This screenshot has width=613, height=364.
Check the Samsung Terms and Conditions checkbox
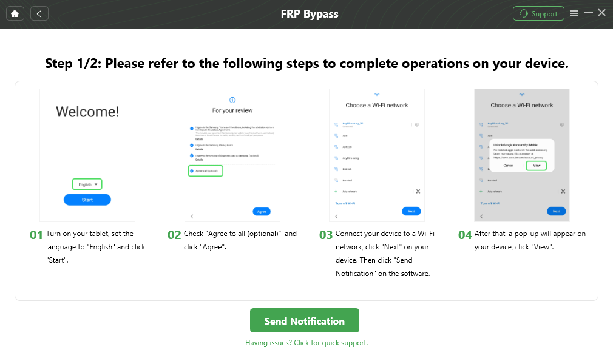pyautogui.click(x=191, y=128)
